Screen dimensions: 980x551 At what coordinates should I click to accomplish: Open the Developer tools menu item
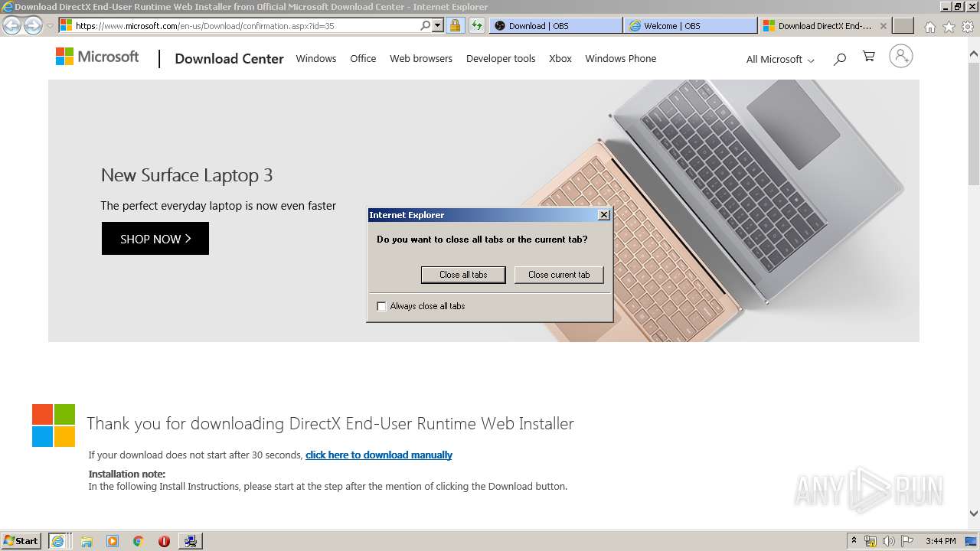click(x=501, y=58)
